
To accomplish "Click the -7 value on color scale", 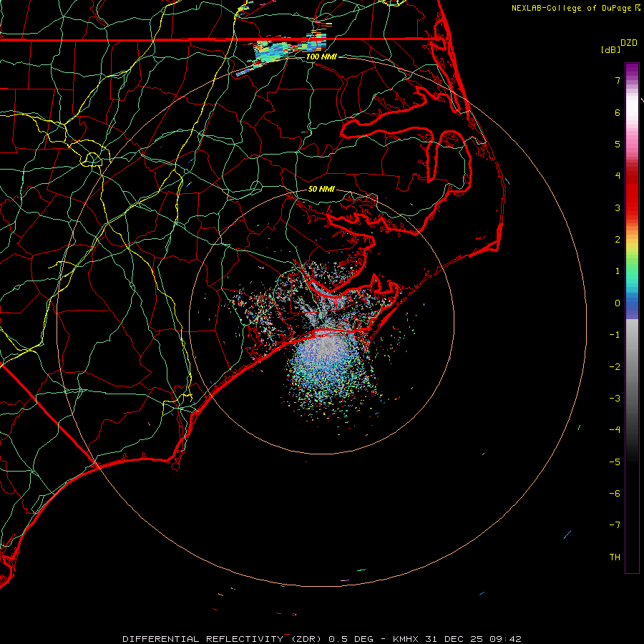I will [615, 525].
